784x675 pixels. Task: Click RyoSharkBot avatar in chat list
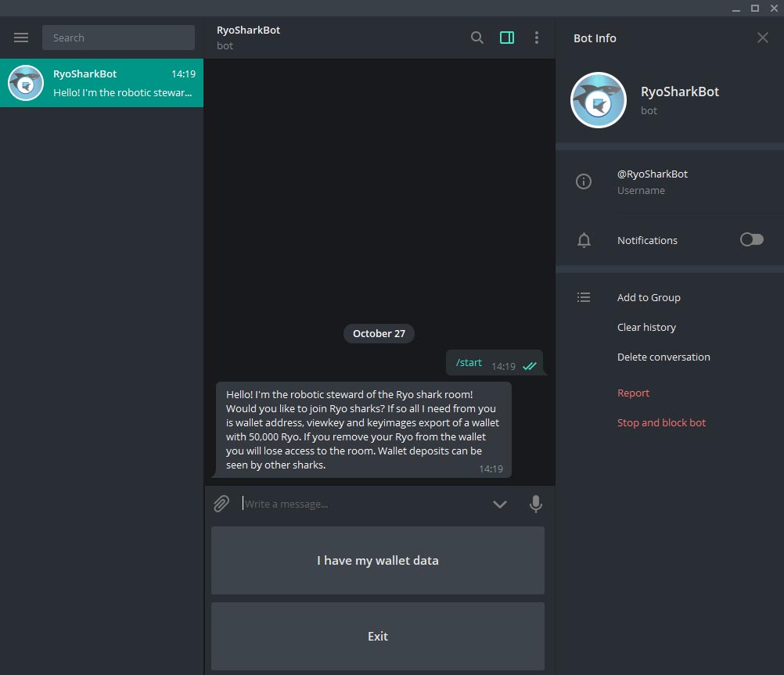26,83
